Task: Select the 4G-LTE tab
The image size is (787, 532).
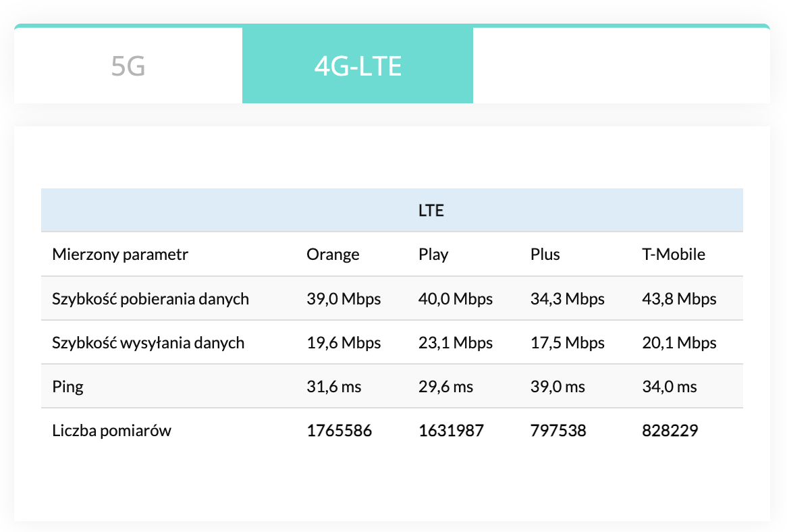Action: [x=358, y=66]
